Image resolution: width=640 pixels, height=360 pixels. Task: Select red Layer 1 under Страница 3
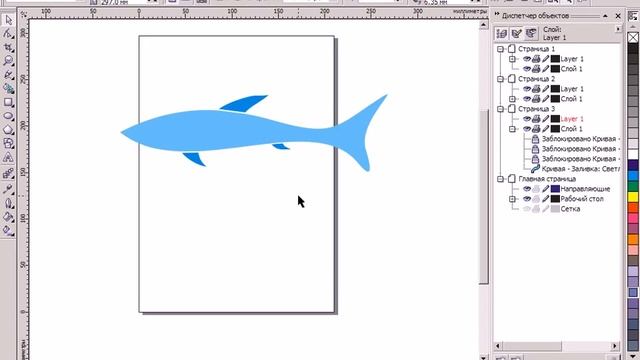point(572,119)
